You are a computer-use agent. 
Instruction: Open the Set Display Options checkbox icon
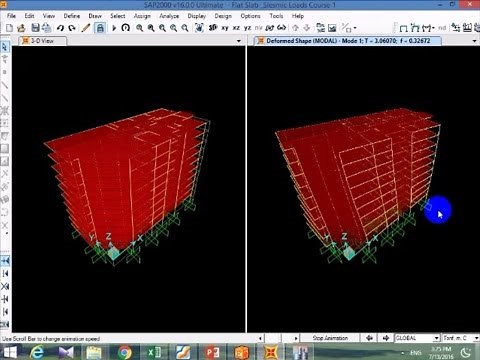[321, 28]
